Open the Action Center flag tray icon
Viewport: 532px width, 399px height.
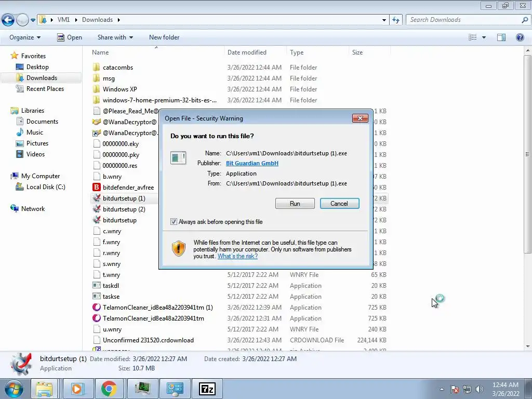454,389
